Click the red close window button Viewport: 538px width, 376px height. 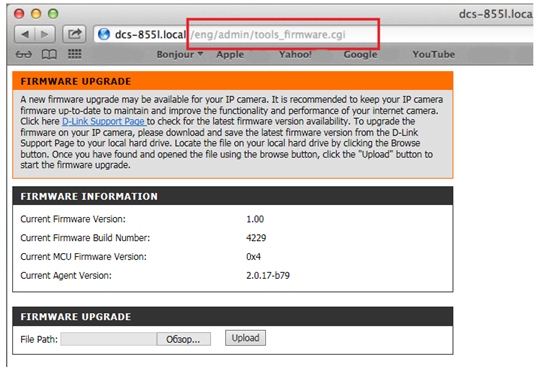click(x=19, y=14)
